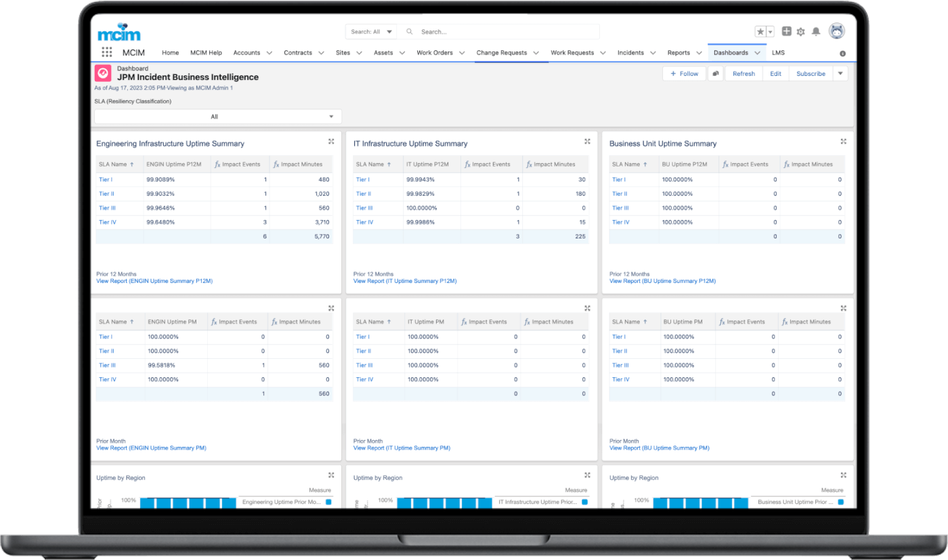The image size is (948, 560).
Task: Click the Business Unit Uptime Prior legend swatch
Action: tap(840, 502)
